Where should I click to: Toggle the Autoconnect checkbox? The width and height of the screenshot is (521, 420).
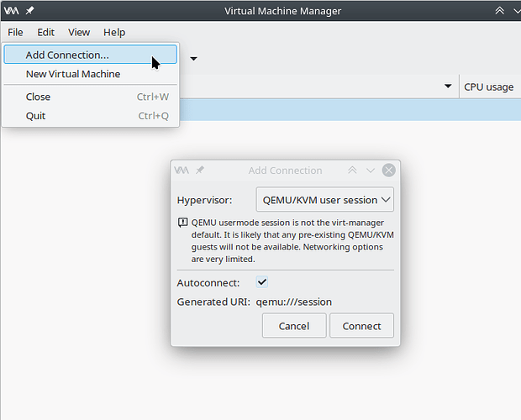pyautogui.click(x=262, y=282)
